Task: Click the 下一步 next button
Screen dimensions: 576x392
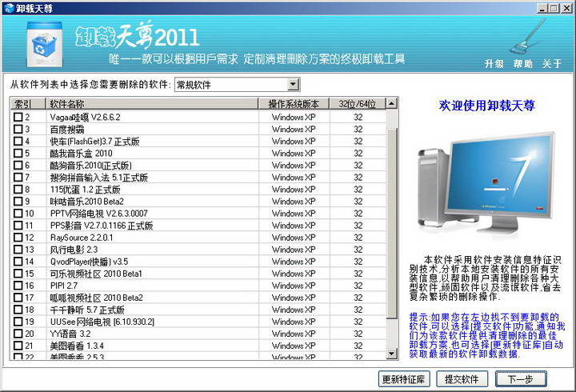Action: 521,378
